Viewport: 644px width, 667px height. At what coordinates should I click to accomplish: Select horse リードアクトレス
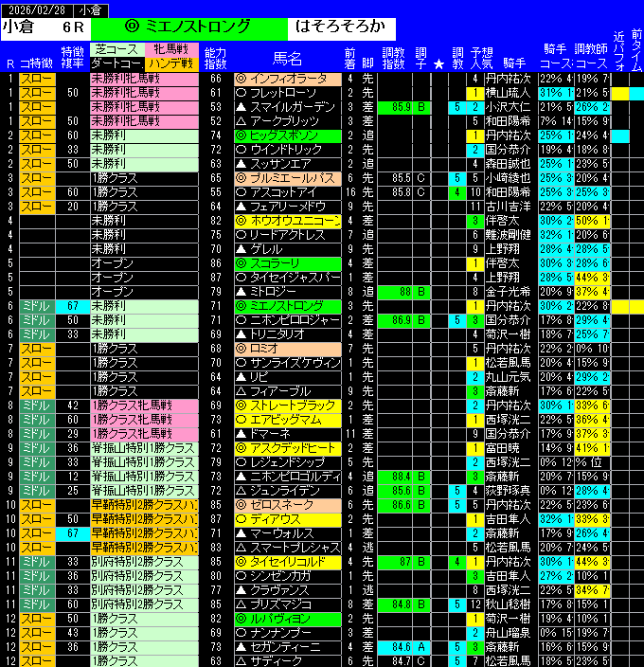pyautogui.click(x=288, y=235)
